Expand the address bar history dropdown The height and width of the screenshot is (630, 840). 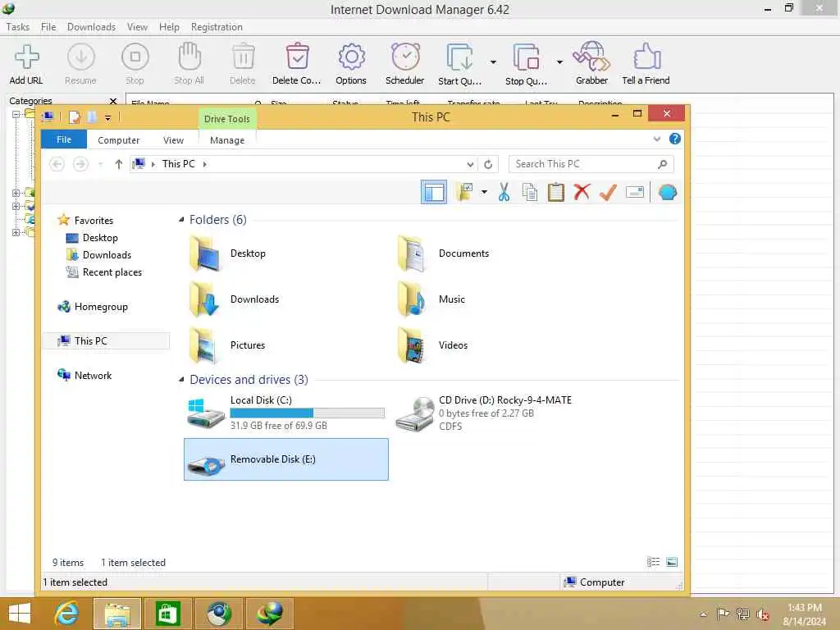click(x=470, y=164)
